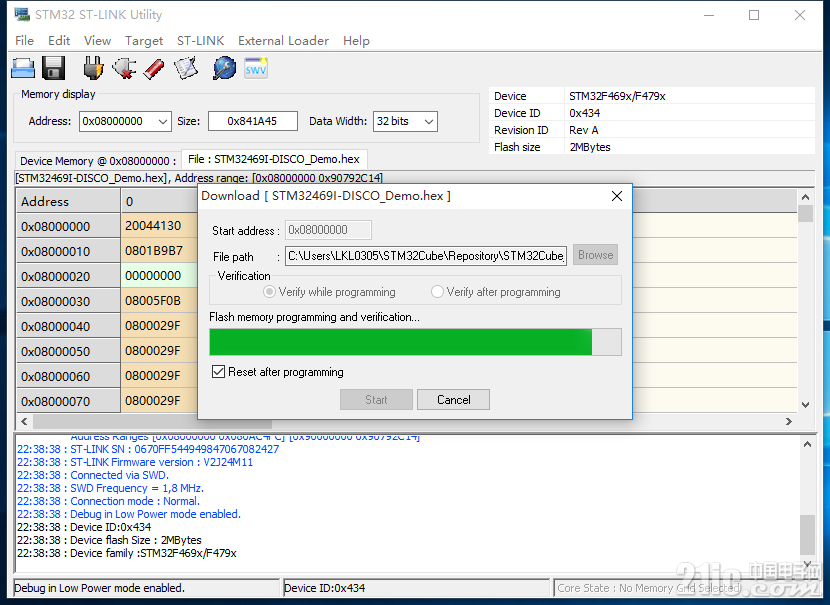Click the Revision ID value Rev A
The height and width of the screenshot is (605, 830).
583,130
